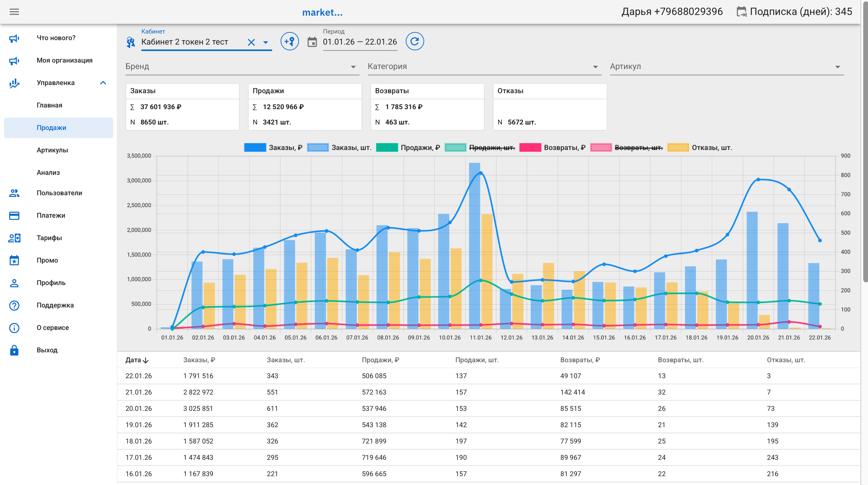Open the calendar period icon

tap(312, 42)
